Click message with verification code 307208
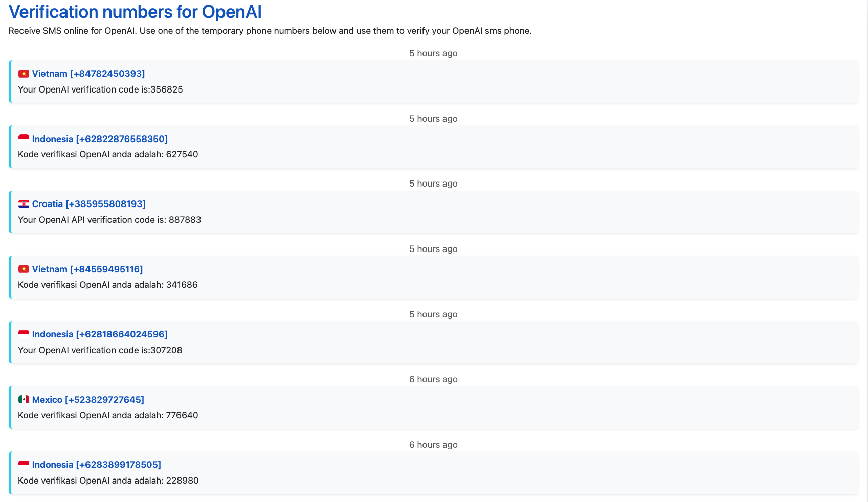The height and width of the screenshot is (502, 868). (100, 350)
